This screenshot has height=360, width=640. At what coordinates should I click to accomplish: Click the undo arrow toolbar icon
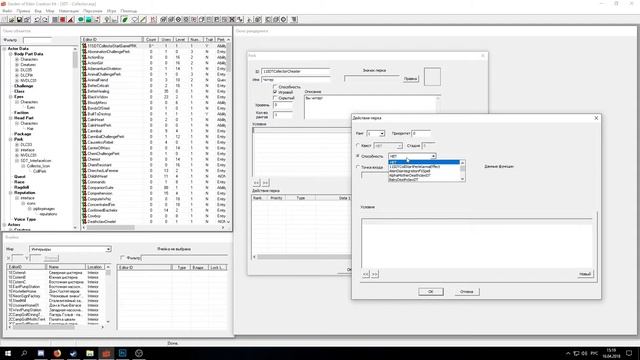38,20
